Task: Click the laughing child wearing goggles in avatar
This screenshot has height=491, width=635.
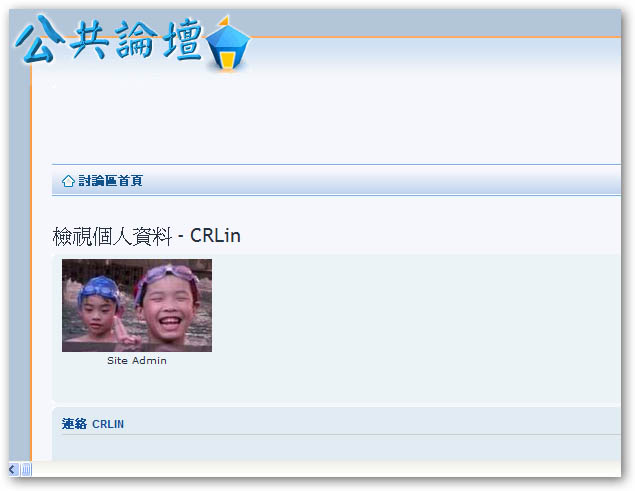Action: pyautogui.click(x=168, y=306)
